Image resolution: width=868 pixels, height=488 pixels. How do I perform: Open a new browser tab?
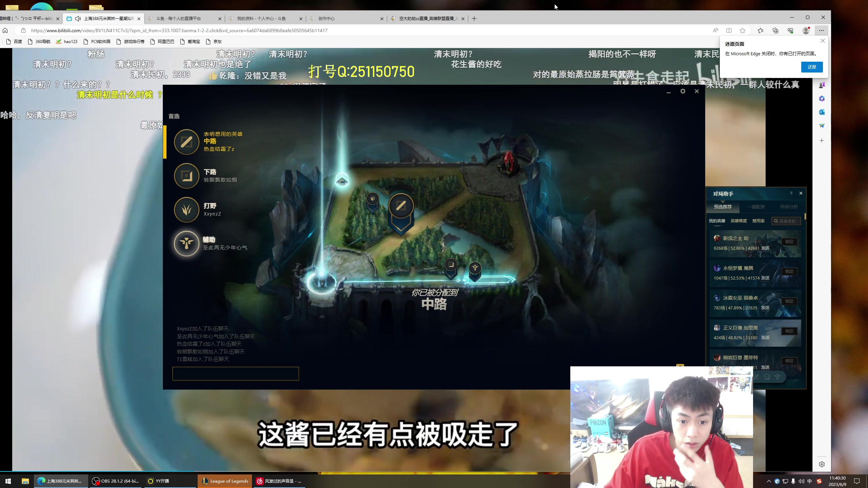coord(474,18)
